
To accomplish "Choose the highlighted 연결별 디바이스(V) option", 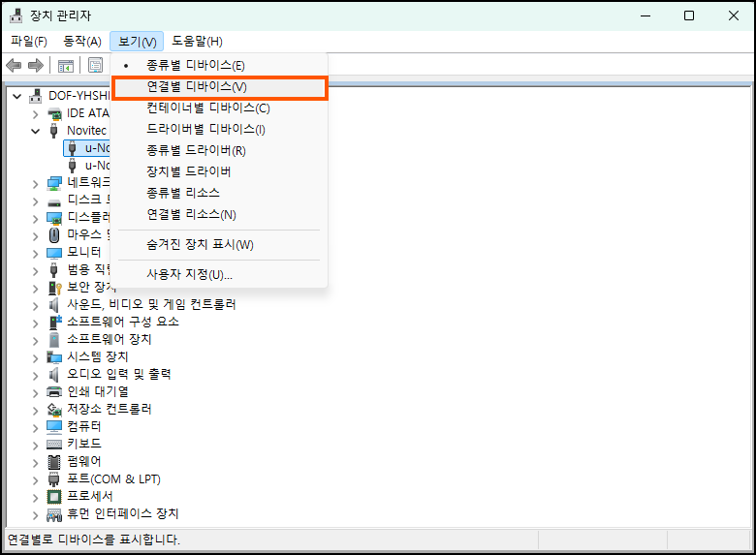I will tap(195, 86).
